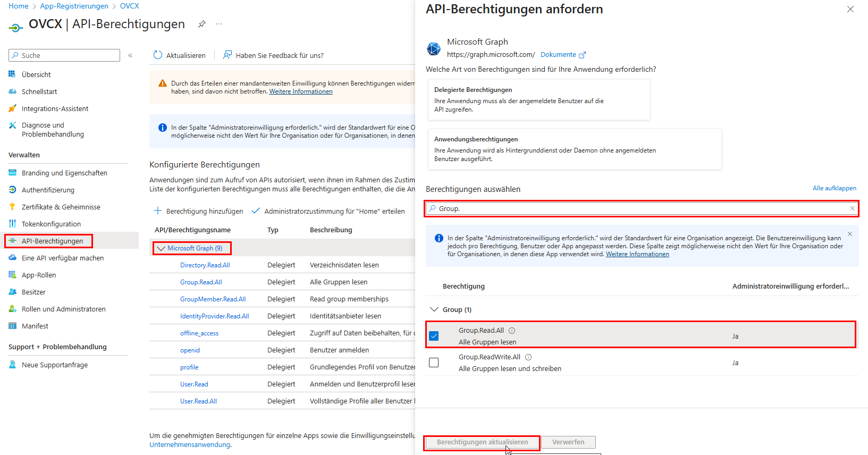Open Tokenkonfiguration in the sidebar menu
Viewport: 868px width, 455px height.
[x=51, y=224]
